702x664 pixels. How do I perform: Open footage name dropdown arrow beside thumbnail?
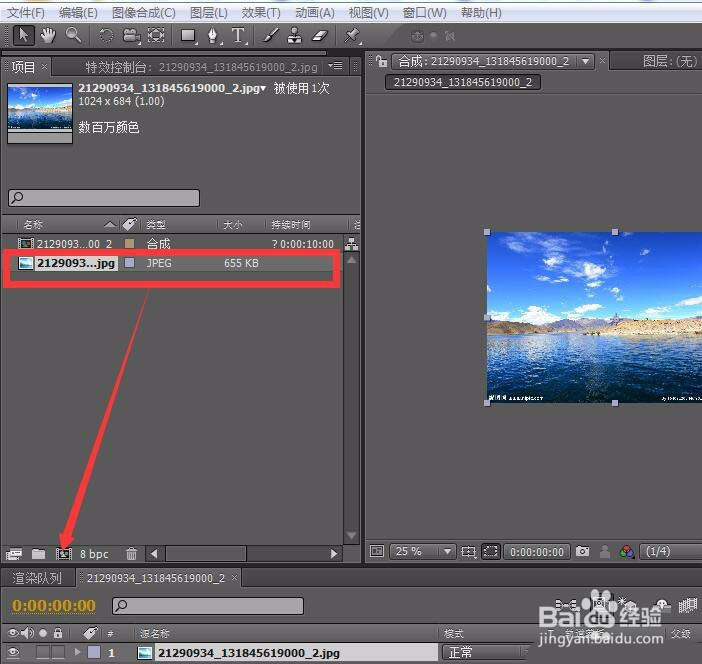pyautogui.click(x=263, y=89)
